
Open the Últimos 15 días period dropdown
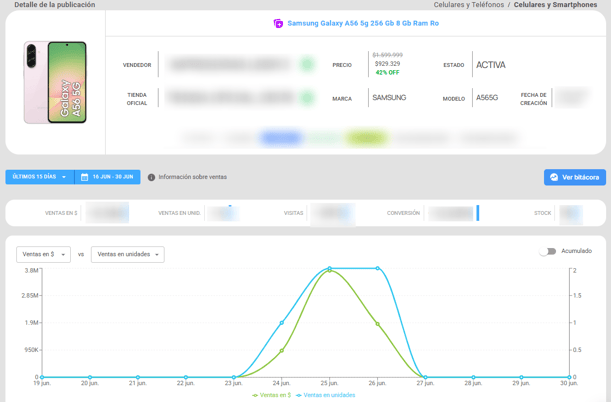40,177
